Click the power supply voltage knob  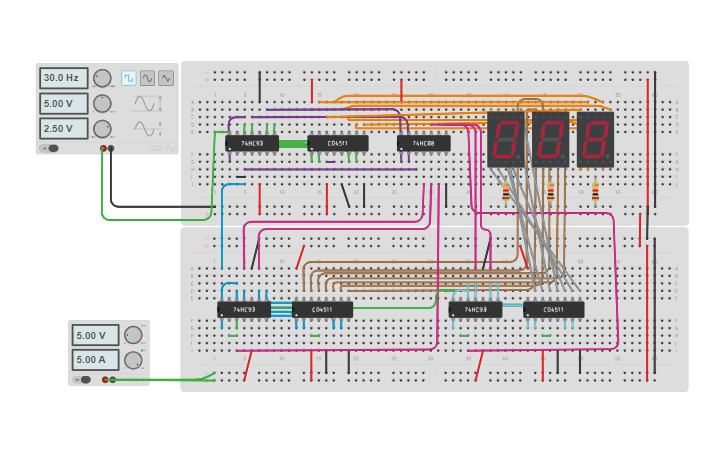tap(132, 335)
